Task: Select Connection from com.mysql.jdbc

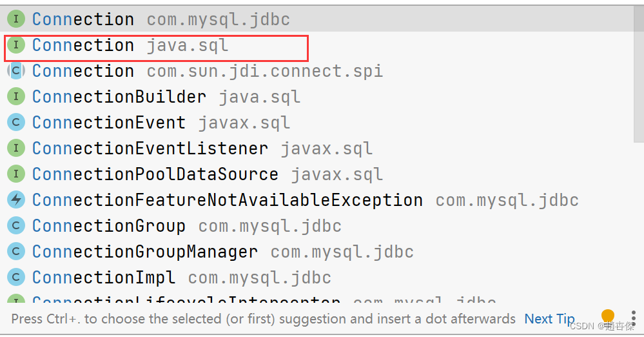Action: click(161, 19)
